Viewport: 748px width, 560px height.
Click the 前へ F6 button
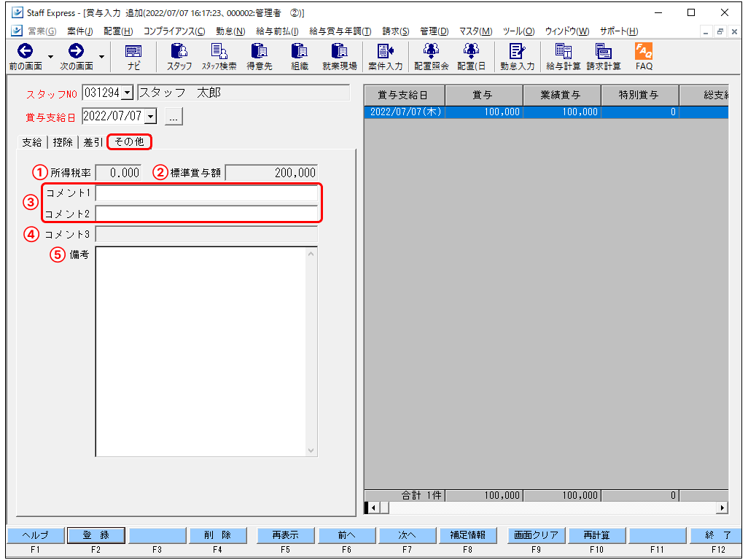tap(347, 535)
